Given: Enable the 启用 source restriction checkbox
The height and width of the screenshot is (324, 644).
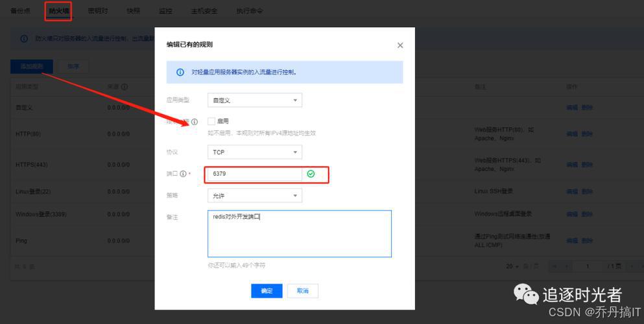Looking at the screenshot, I should (211, 121).
